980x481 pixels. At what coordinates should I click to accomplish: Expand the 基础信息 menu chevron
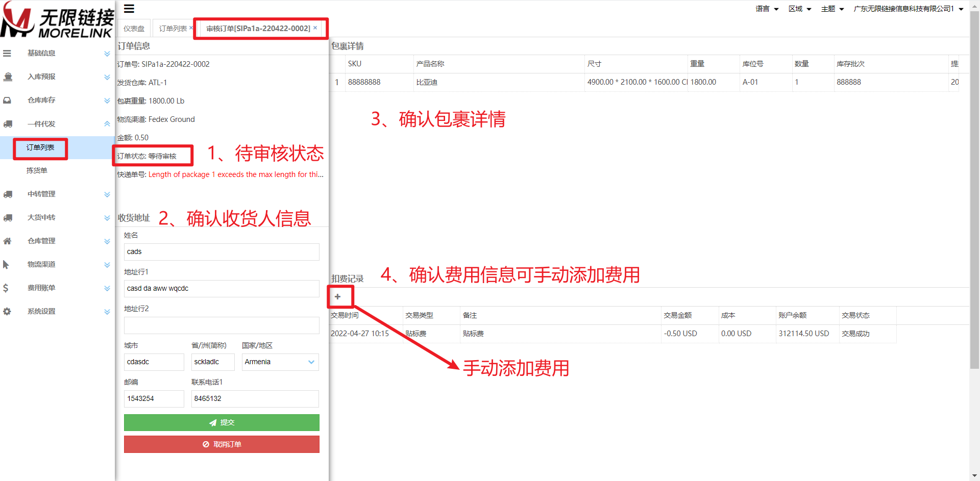pyautogui.click(x=107, y=54)
